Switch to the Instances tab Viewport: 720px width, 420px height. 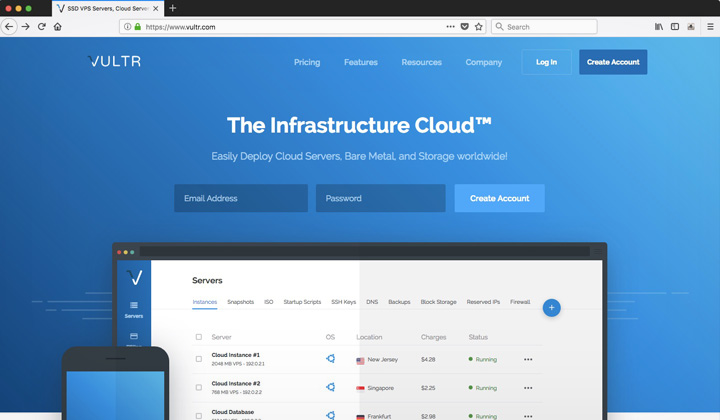point(205,302)
